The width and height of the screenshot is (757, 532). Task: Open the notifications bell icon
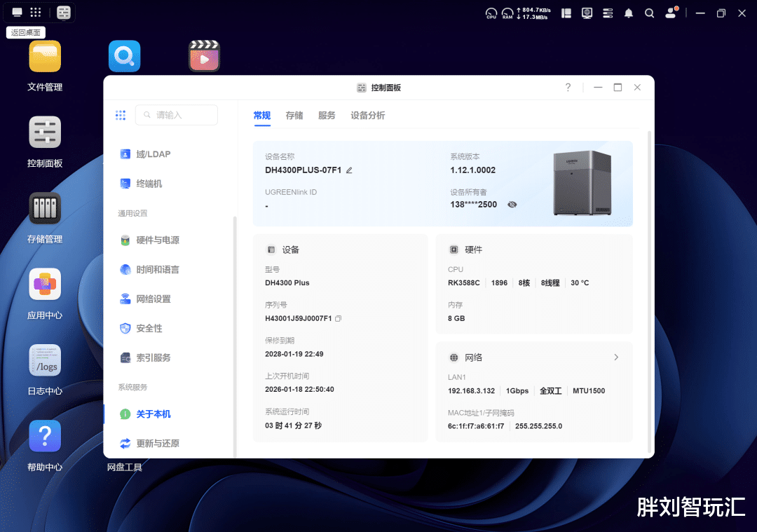(x=629, y=13)
